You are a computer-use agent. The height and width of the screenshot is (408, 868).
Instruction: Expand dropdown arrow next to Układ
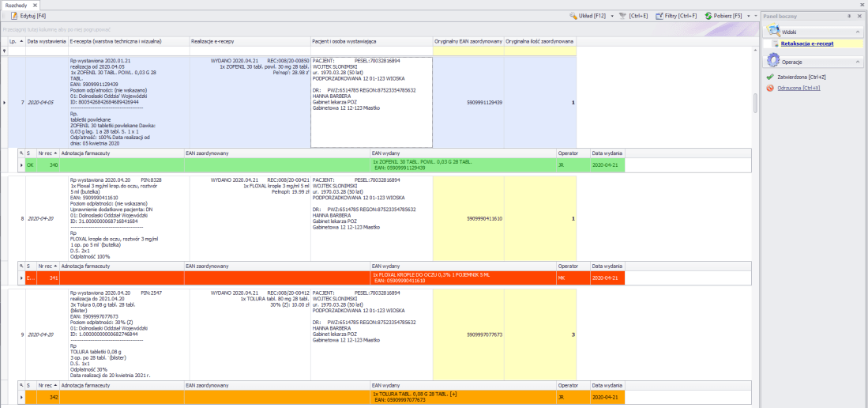(x=613, y=16)
